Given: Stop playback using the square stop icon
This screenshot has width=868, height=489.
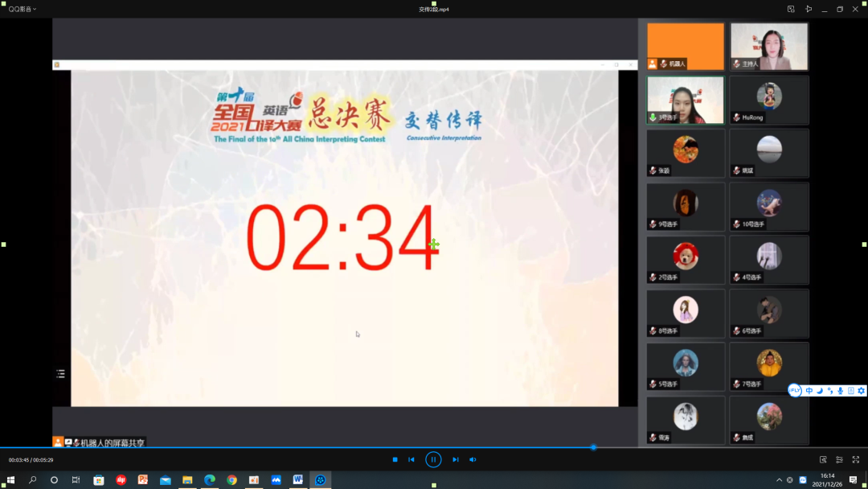Looking at the screenshot, I should [x=394, y=459].
